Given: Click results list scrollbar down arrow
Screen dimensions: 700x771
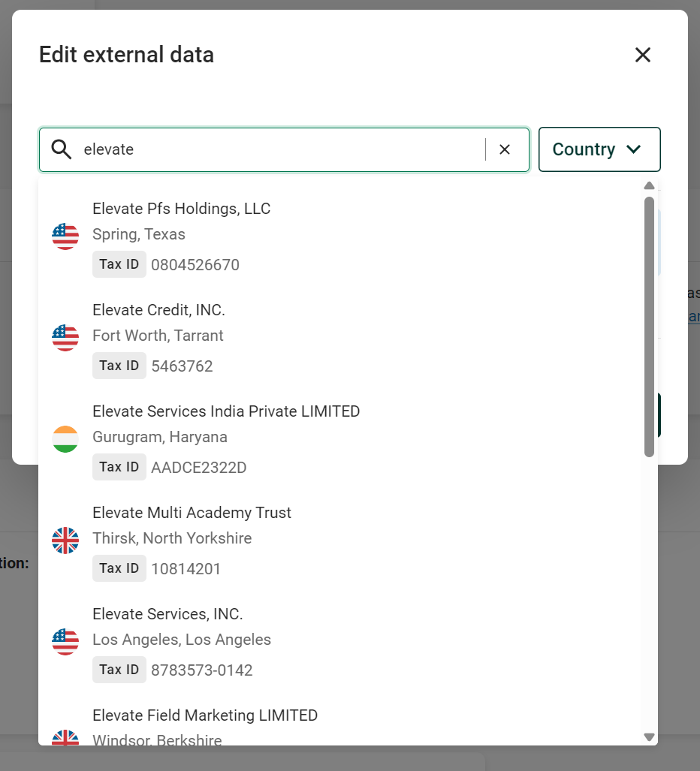Looking at the screenshot, I should tap(649, 737).
